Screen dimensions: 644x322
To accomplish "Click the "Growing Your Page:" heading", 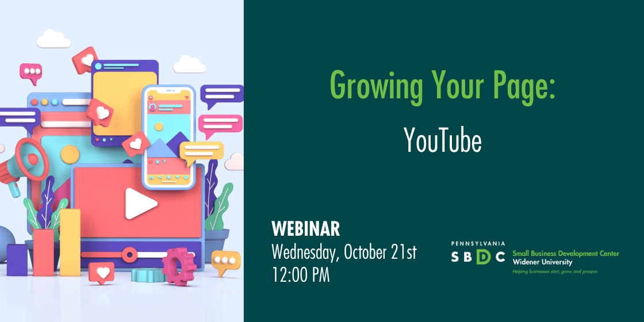I will [x=443, y=89].
